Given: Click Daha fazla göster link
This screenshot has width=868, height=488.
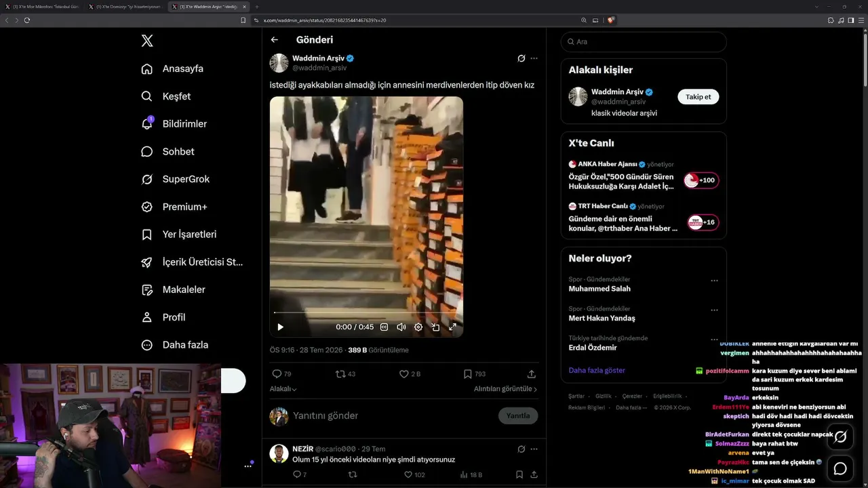Looking at the screenshot, I should click(597, 370).
